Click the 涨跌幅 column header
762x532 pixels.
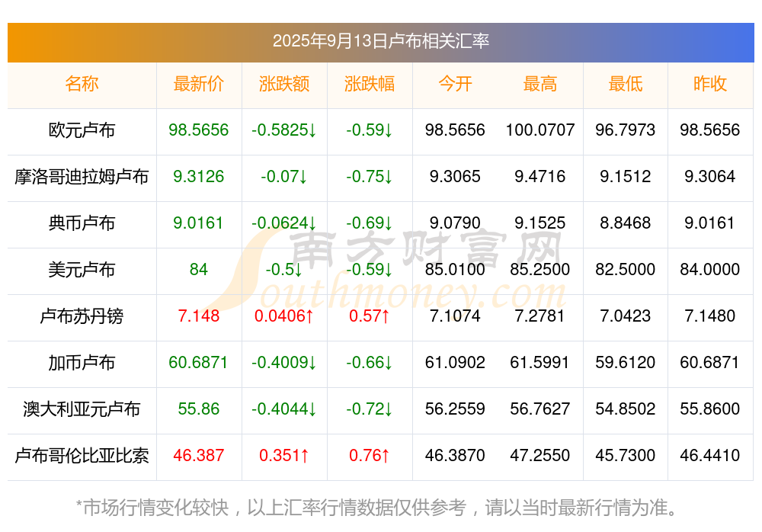point(370,84)
